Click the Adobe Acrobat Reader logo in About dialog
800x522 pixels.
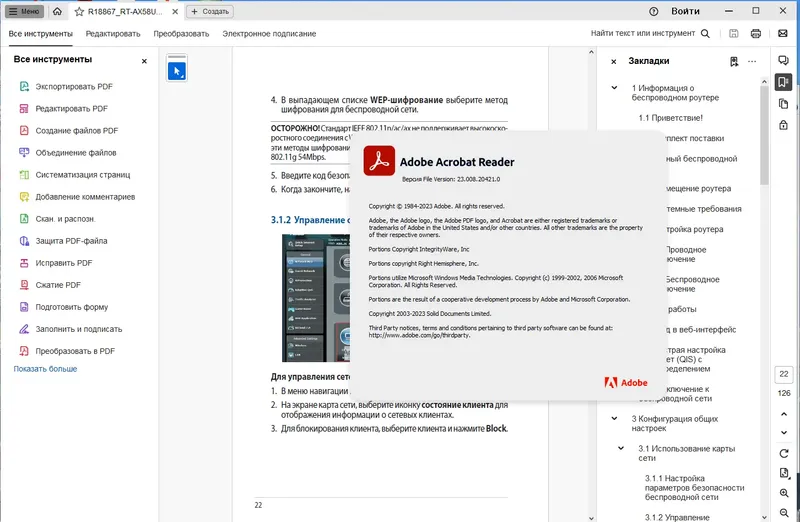pos(379,161)
